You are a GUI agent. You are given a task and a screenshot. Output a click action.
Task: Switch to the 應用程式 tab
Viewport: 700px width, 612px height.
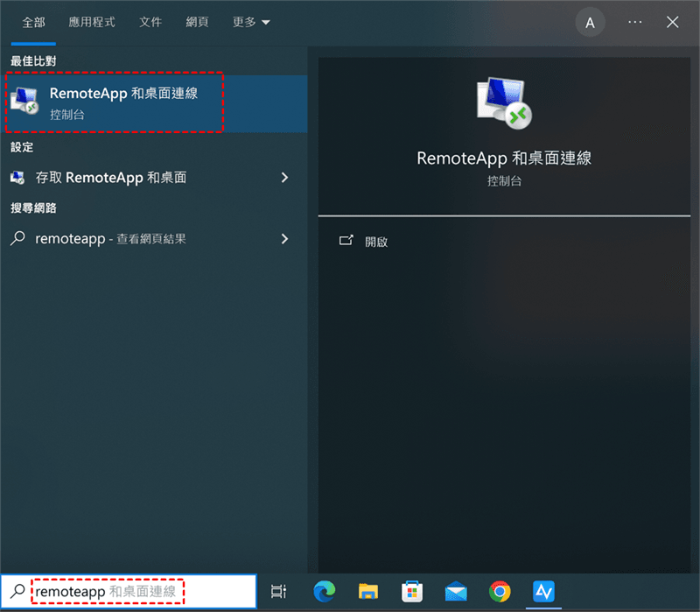pos(92,23)
